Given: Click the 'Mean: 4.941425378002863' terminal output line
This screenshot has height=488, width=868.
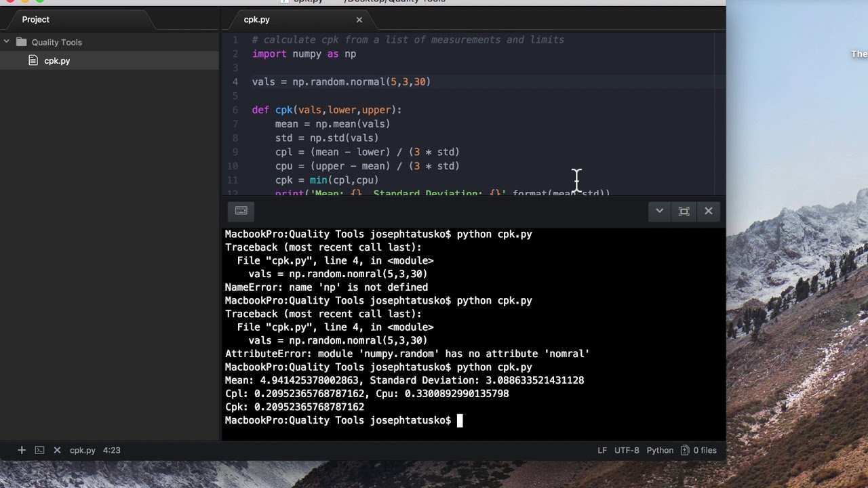Looking at the screenshot, I should [x=404, y=380].
